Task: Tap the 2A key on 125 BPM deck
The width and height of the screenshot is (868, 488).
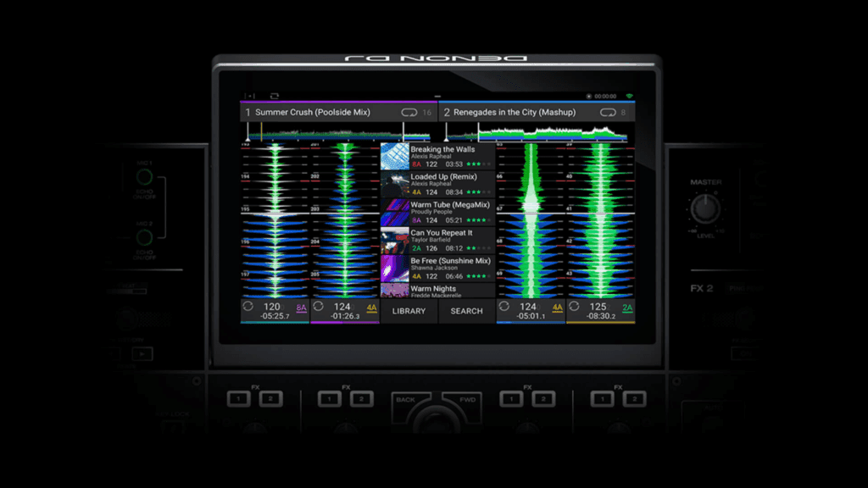Action: click(x=627, y=308)
